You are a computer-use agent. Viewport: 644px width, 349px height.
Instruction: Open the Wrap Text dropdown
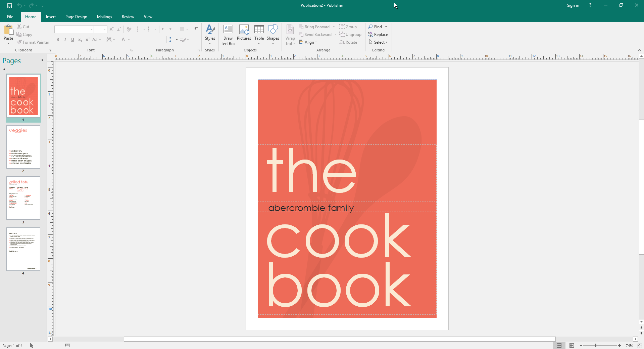290,35
